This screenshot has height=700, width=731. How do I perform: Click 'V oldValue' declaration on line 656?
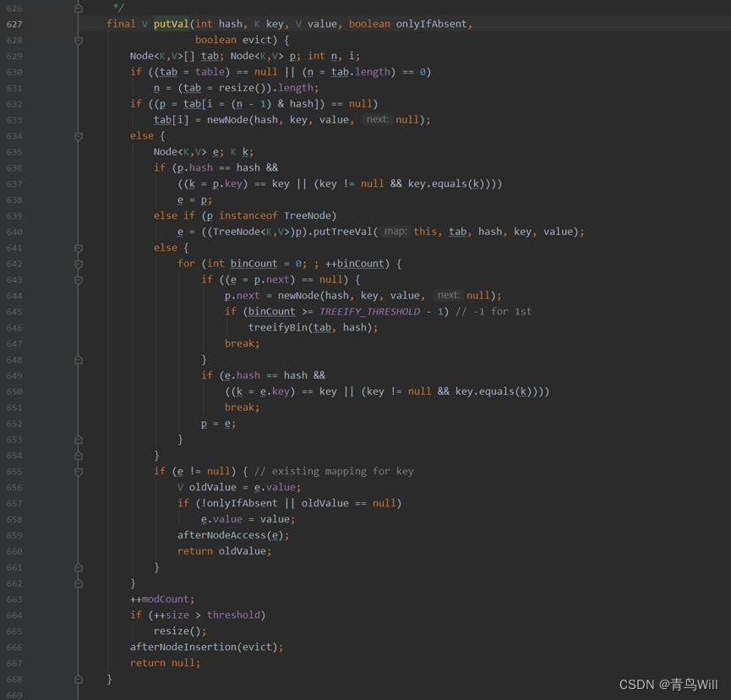(x=206, y=487)
